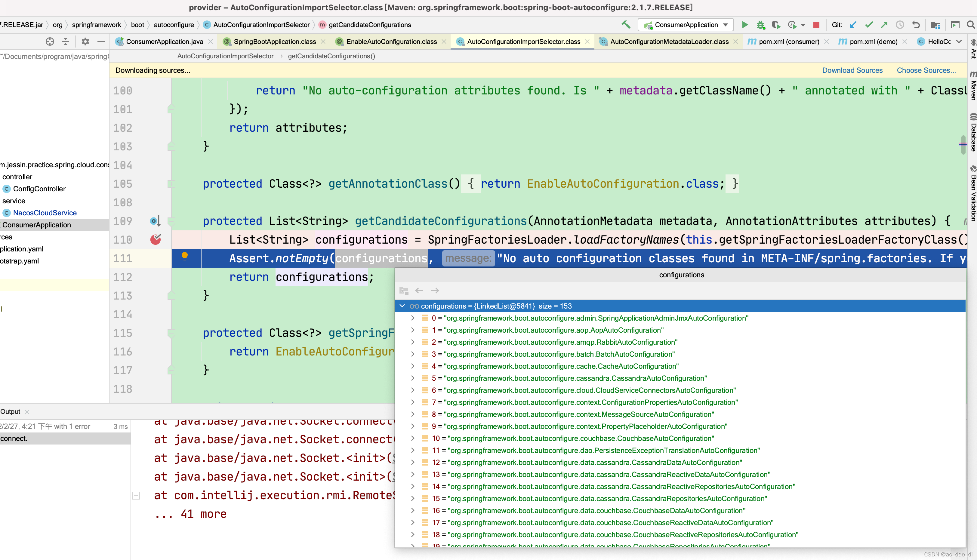
Task: Run ConsumerApplication with the green play icon
Action: pyautogui.click(x=745, y=25)
